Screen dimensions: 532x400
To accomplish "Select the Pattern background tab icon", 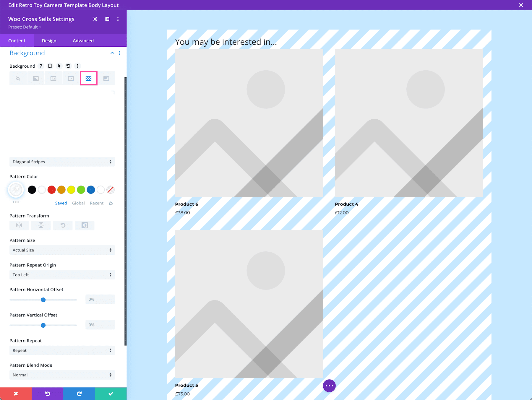I will 88,78.
